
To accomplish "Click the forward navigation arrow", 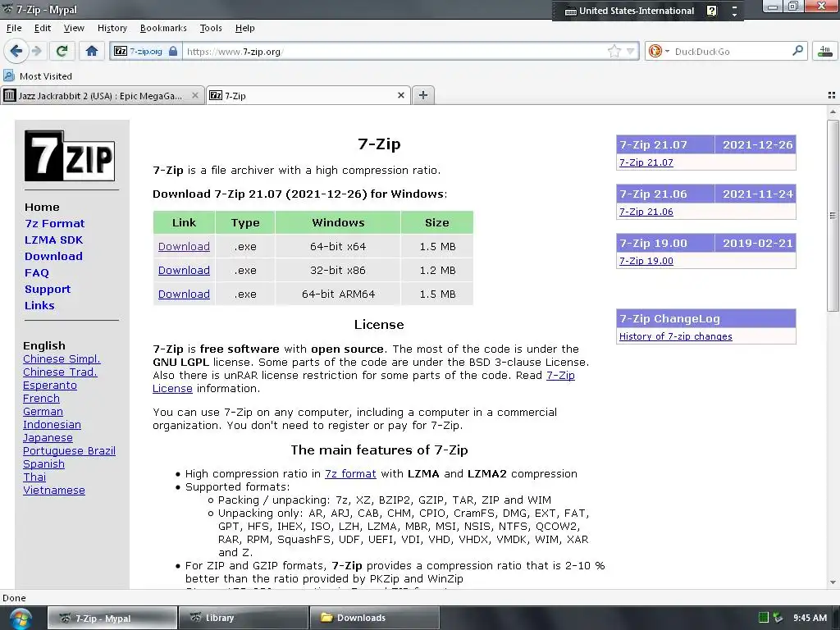I will [x=37, y=52].
